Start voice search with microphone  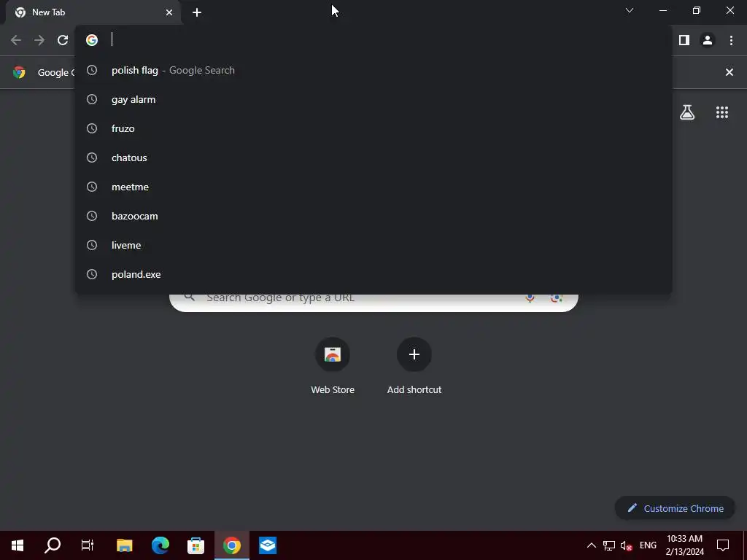pyautogui.click(x=530, y=298)
